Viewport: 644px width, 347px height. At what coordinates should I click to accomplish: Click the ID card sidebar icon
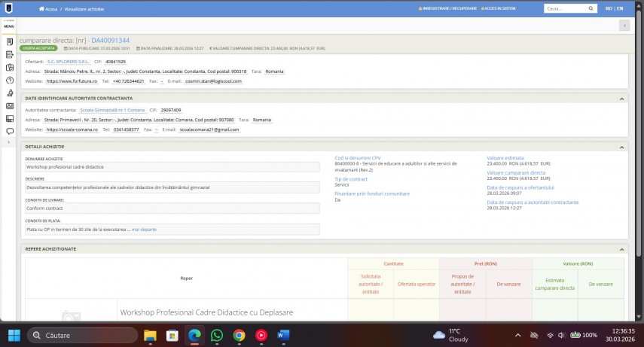pyautogui.click(x=10, y=105)
